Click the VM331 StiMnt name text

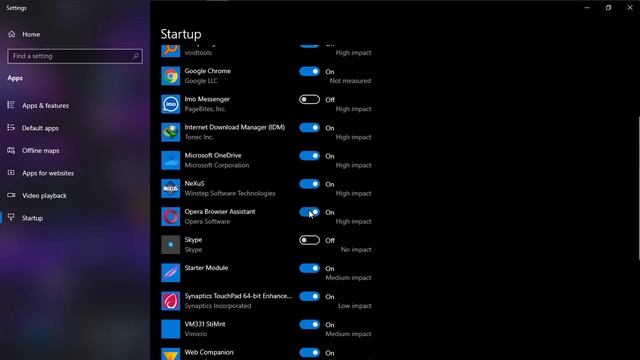click(x=205, y=324)
